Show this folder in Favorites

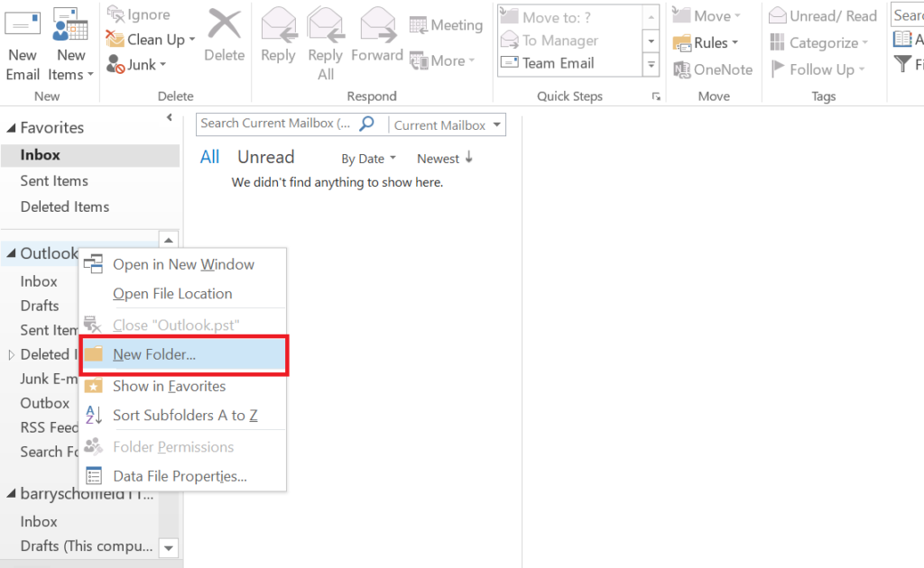(168, 386)
